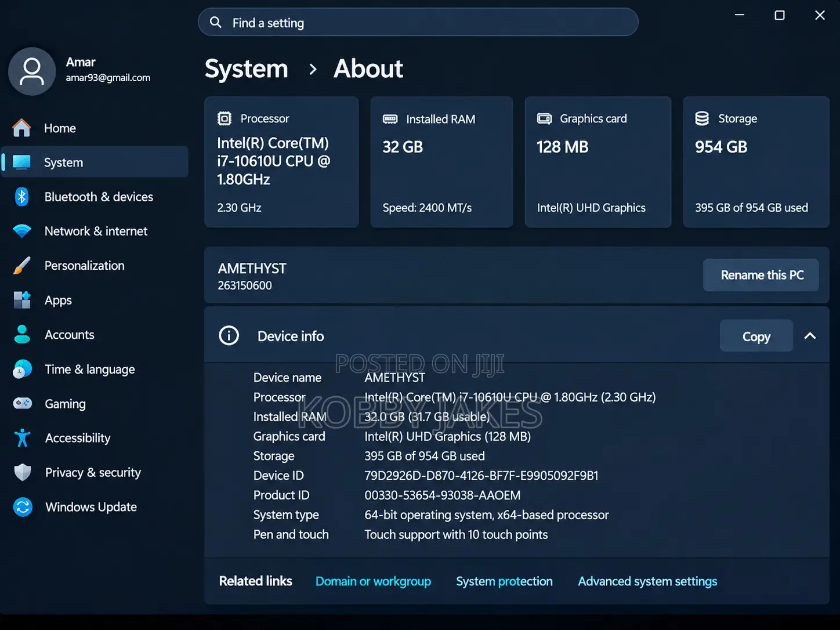
Task: Open Advanced system settings link
Action: coord(647,581)
